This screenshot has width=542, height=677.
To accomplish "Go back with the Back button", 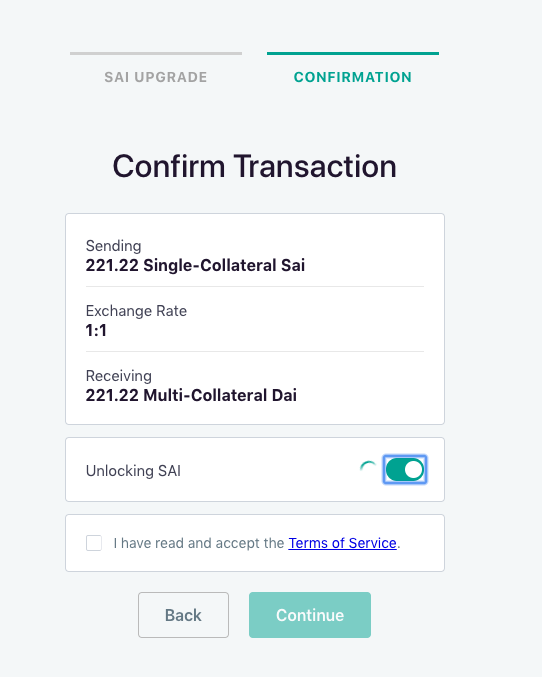I will coord(183,615).
